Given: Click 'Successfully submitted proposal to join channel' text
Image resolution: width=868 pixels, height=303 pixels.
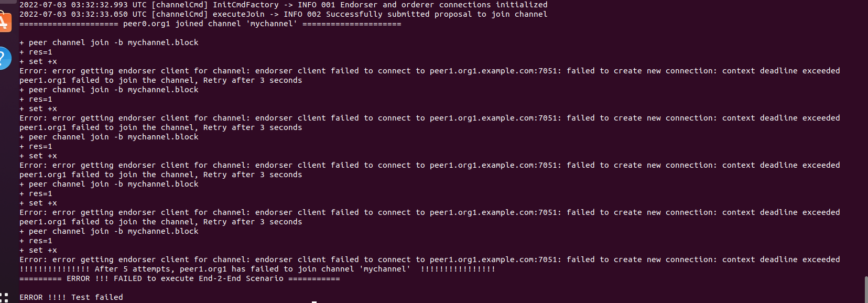Looking at the screenshot, I should (x=437, y=14).
